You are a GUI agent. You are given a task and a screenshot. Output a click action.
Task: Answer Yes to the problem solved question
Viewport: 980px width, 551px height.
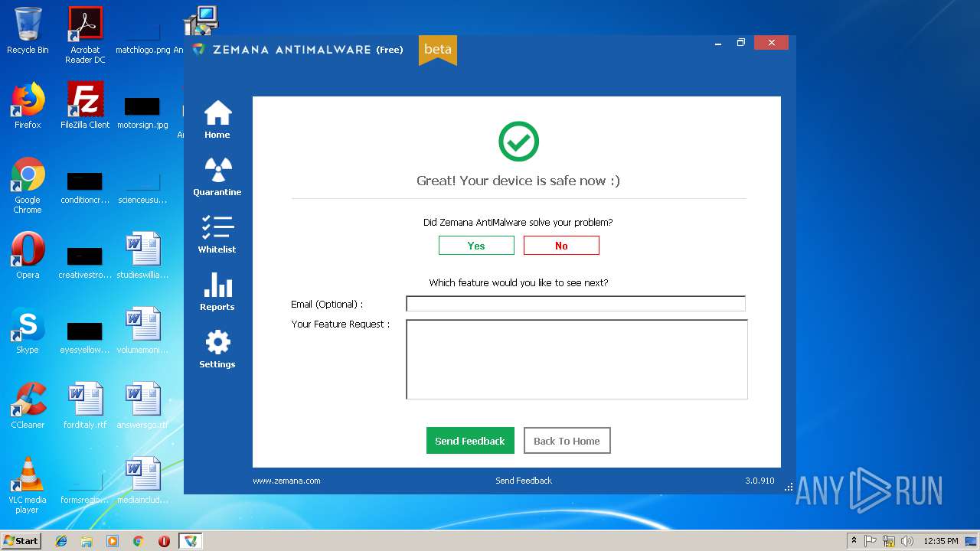(x=476, y=246)
